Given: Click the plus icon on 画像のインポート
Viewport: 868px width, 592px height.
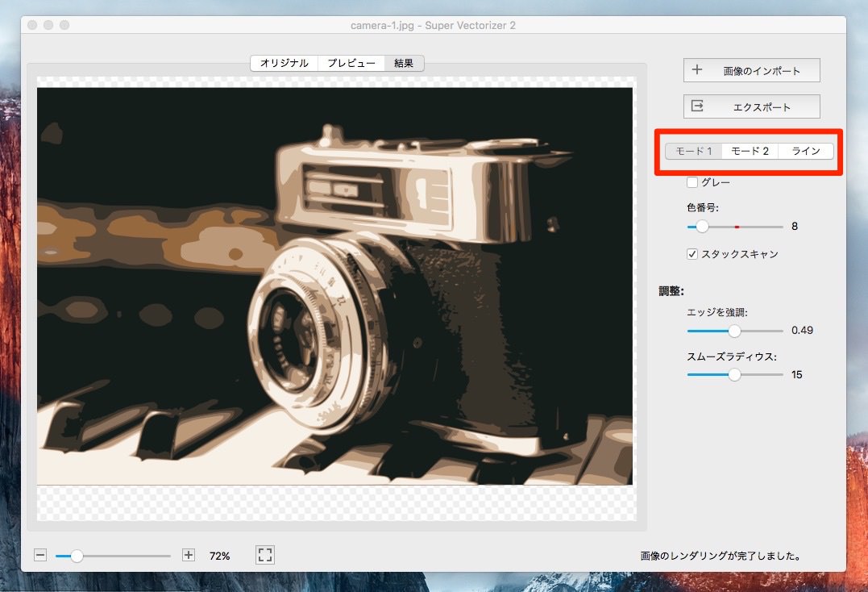Looking at the screenshot, I should [697, 70].
